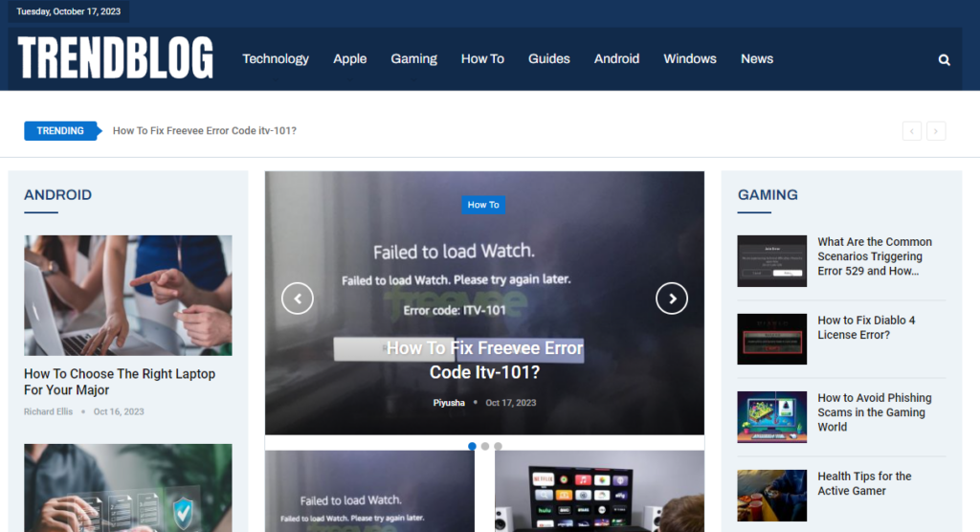980x532 pixels.
Task: Click the trending previous arrow
Action: coord(911,131)
